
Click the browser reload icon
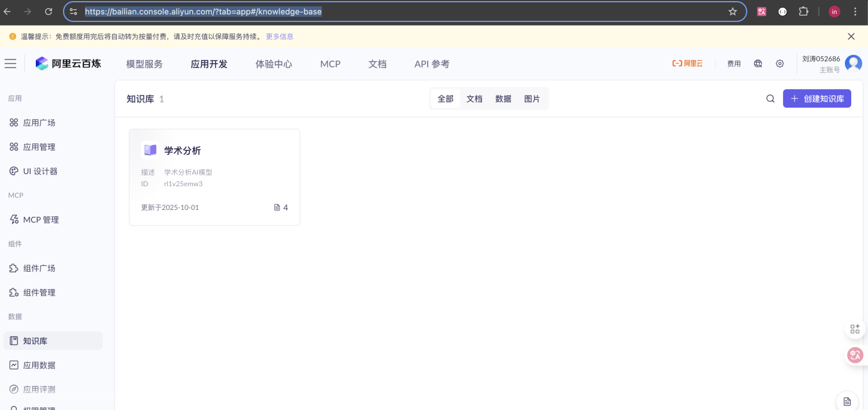[x=49, y=11]
